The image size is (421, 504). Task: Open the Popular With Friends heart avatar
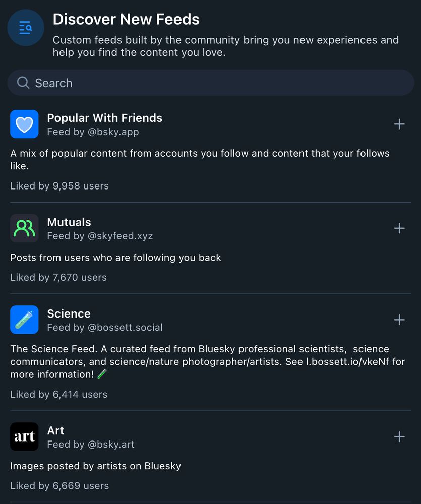click(x=24, y=124)
